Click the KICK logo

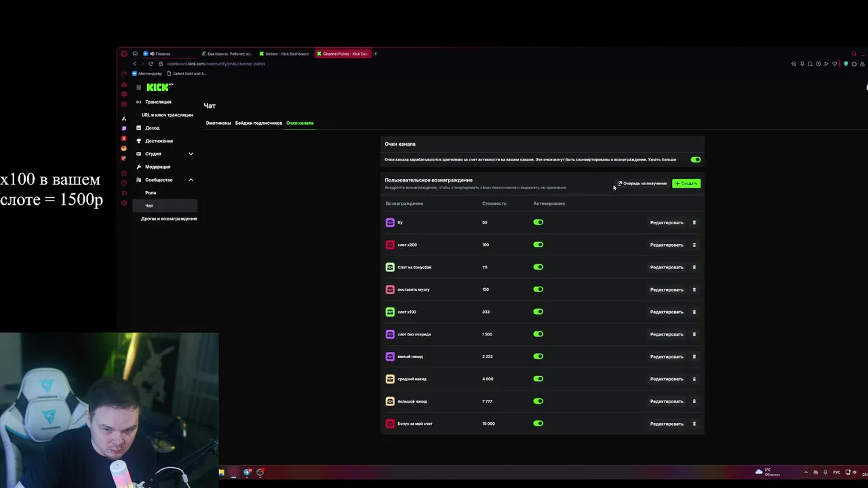(159, 87)
